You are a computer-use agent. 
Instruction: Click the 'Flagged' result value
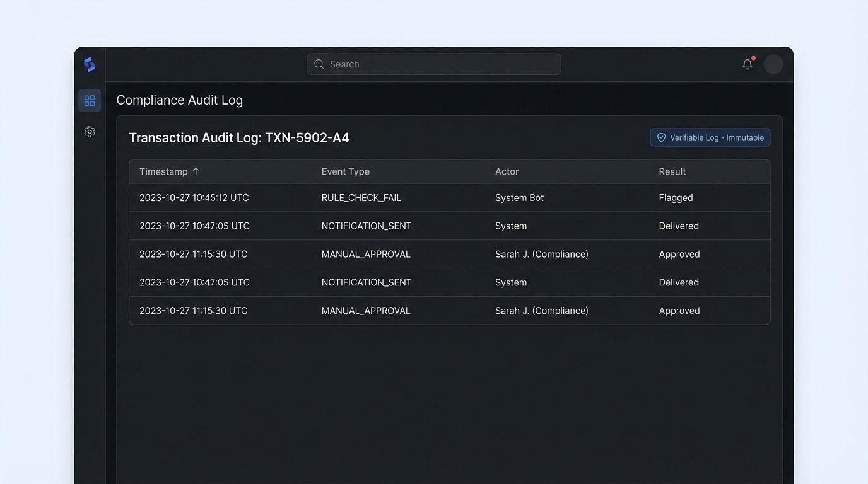point(676,198)
